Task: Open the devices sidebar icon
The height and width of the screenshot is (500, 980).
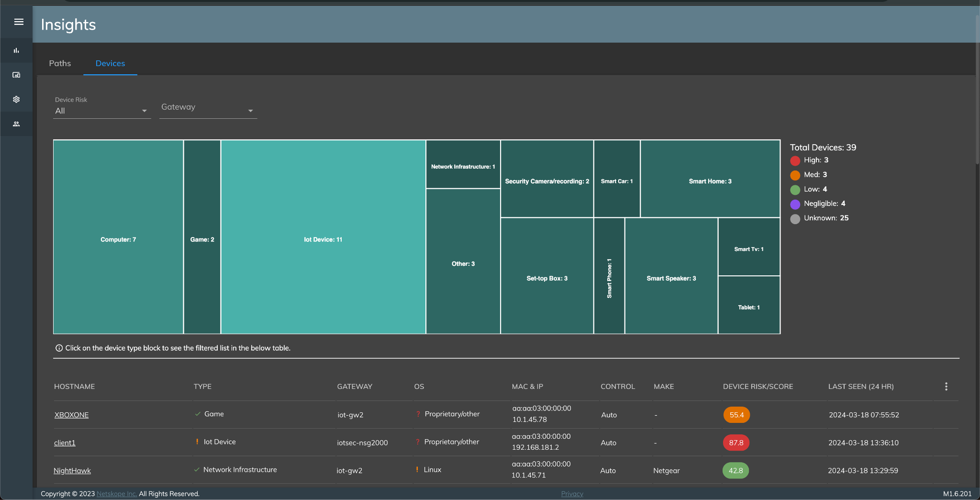Action: point(16,75)
